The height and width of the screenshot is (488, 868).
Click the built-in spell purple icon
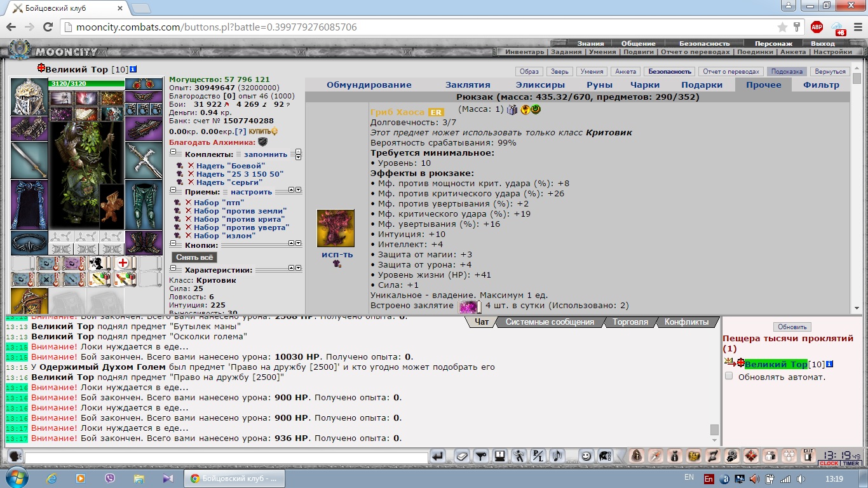pos(469,308)
